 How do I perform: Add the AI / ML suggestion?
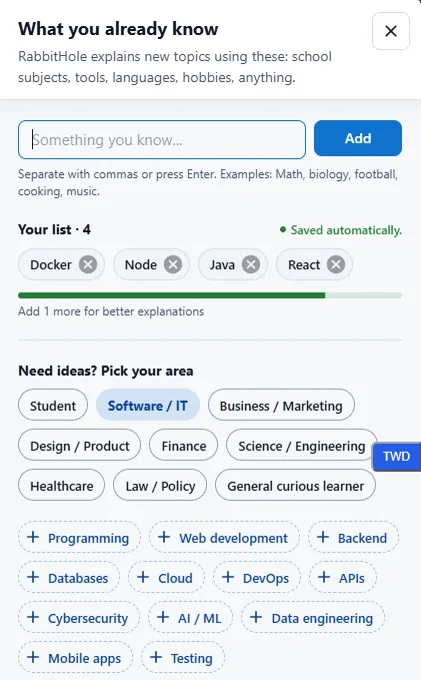pos(190,618)
